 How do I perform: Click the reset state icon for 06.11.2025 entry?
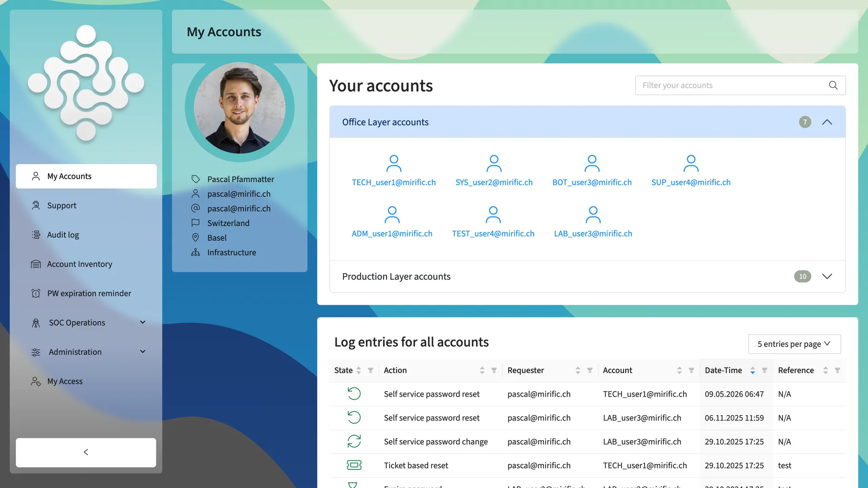pyautogui.click(x=354, y=417)
